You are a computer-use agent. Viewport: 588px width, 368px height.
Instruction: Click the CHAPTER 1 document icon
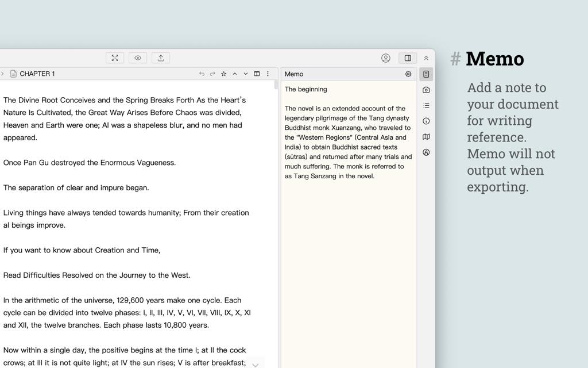pyautogui.click(x=14, y=74)
